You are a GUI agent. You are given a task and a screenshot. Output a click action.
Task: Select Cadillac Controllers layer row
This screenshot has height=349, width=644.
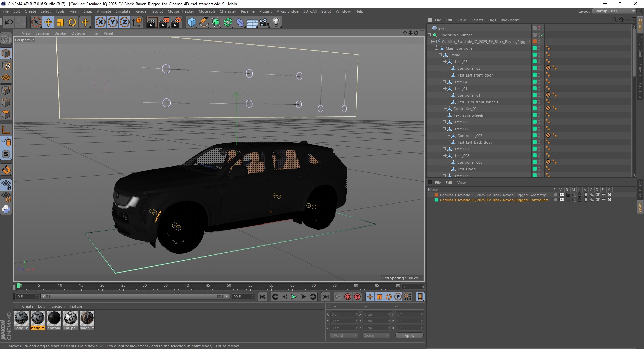tap(494, 200)
